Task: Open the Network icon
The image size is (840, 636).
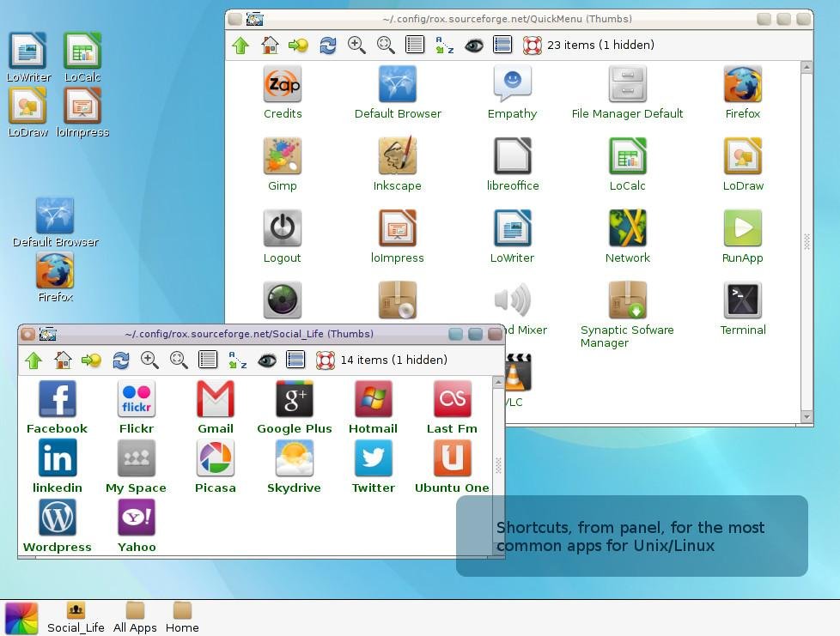Action: pyautogui.click(x=628, y=228)
